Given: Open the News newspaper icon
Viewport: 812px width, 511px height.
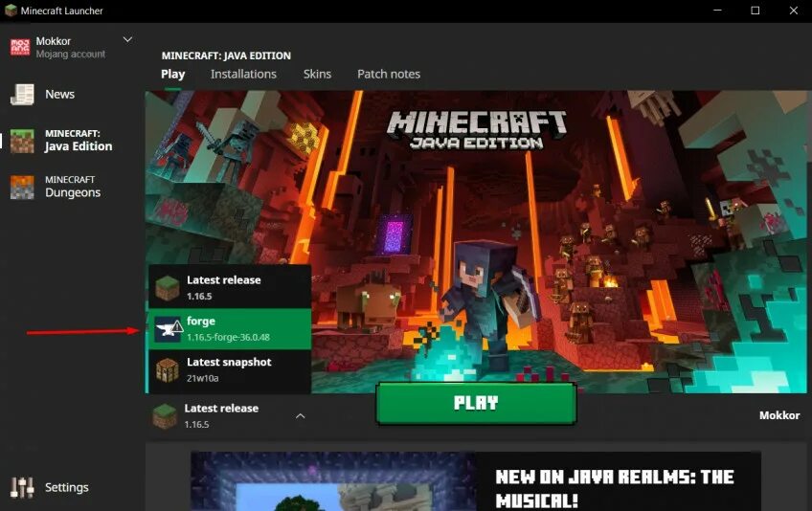Looking at the screenshot, I should [x=22, y=94].
